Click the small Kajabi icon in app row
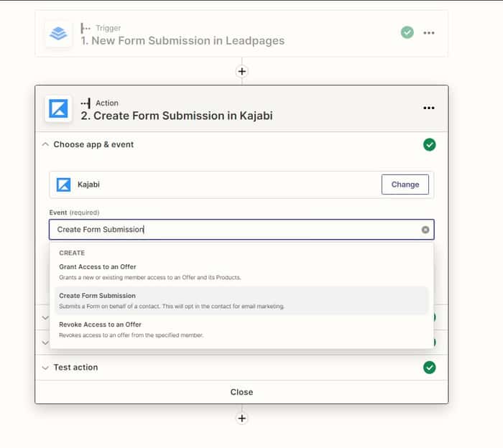Viewport: 503px width, 448px height. pyautogui.click(x=63, y=185)
